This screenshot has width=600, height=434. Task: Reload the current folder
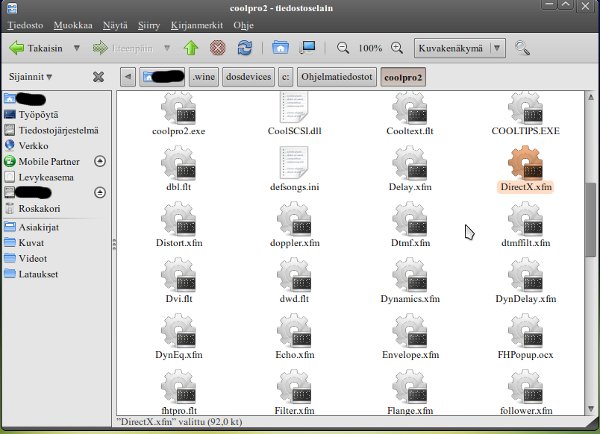click(245, 48)
